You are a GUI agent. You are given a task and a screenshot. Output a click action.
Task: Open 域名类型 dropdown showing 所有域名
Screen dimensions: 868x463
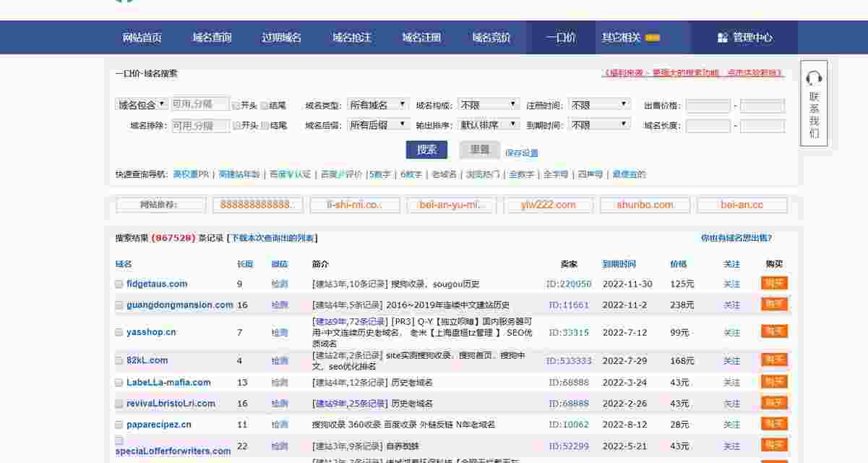(x=378, y=105)
